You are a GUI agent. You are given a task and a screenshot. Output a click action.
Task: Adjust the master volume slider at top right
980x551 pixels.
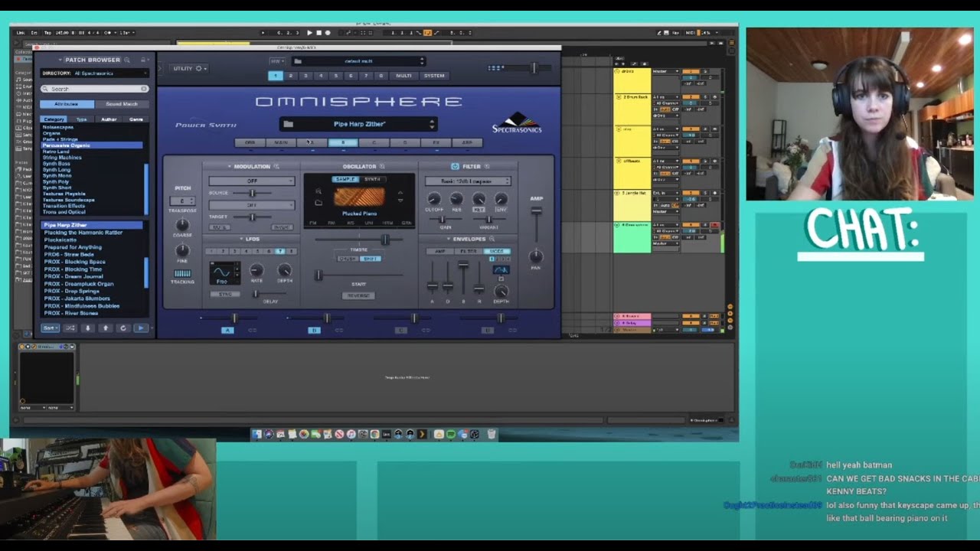coord(534,68)
